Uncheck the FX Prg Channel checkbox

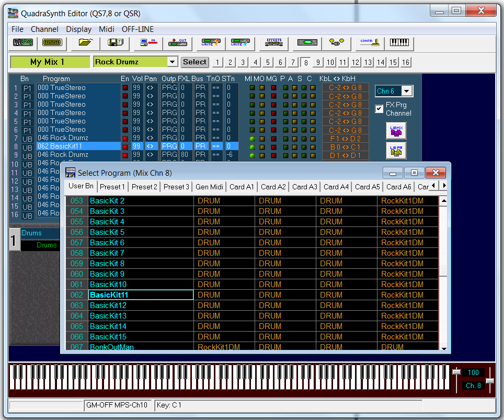pyautogui.click(x=380, y=109)
